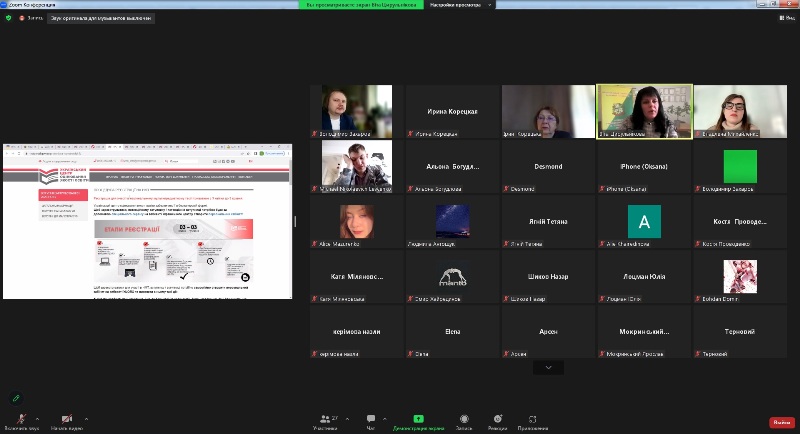The image size is (800, 434).
Task: Start recording with the Запись icon
Action: click(464, 419)
